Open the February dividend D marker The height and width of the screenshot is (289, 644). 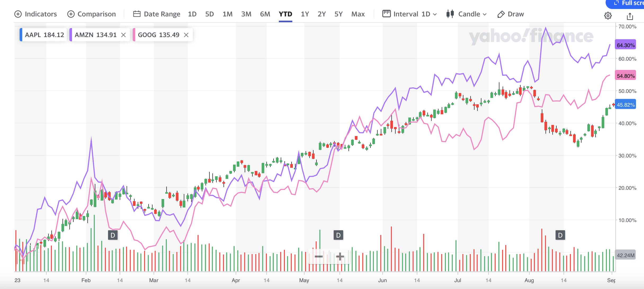tap(113, 235)
